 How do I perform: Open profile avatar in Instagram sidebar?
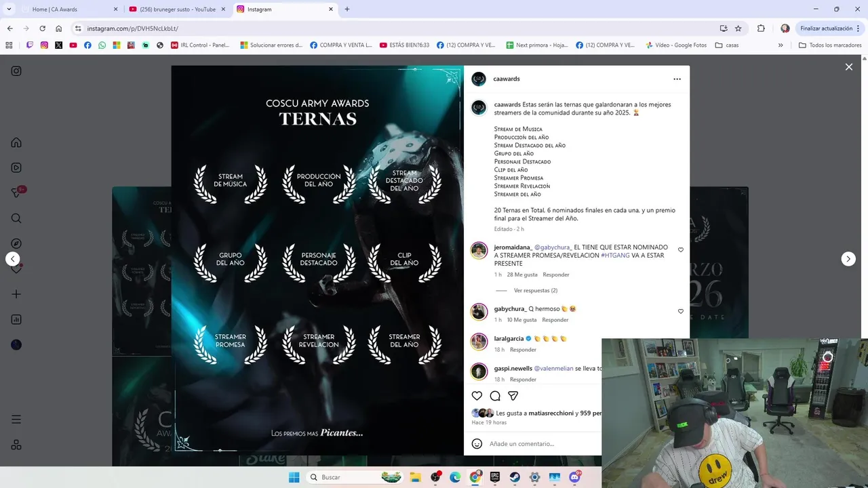[16, 345]
